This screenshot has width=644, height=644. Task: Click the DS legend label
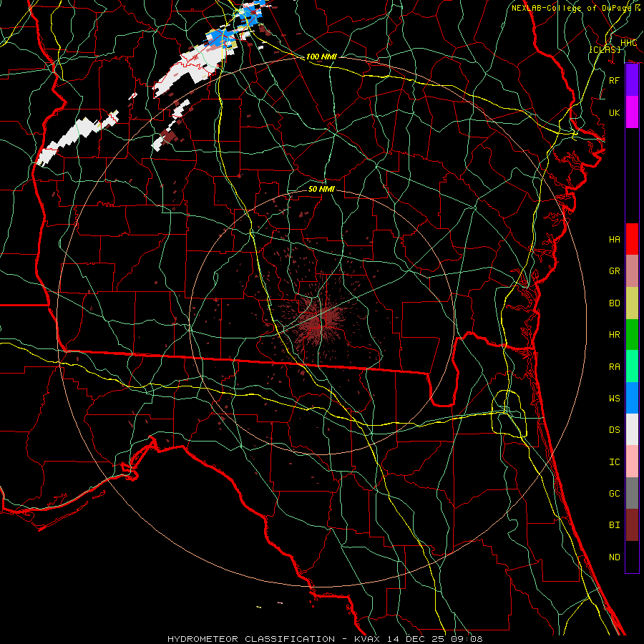click(615, 430)
